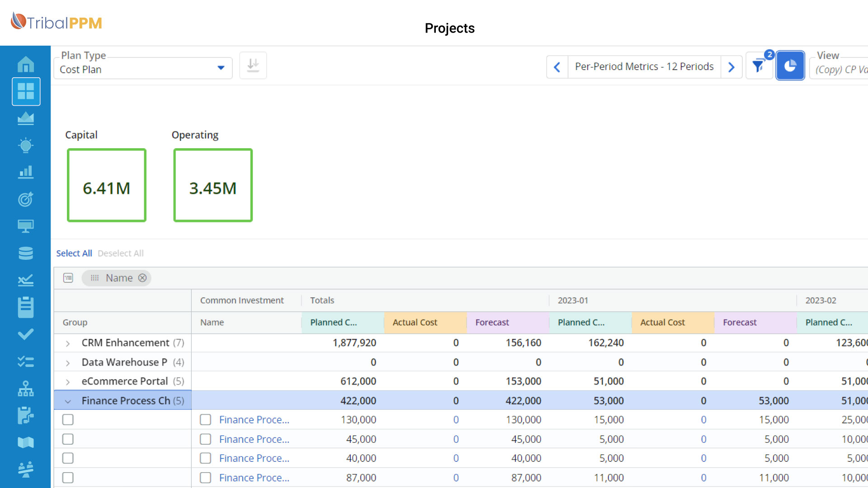Sort by Group column header
This screenshot has width=868, height=488.
pyautogui.click(x=123, y=323)
